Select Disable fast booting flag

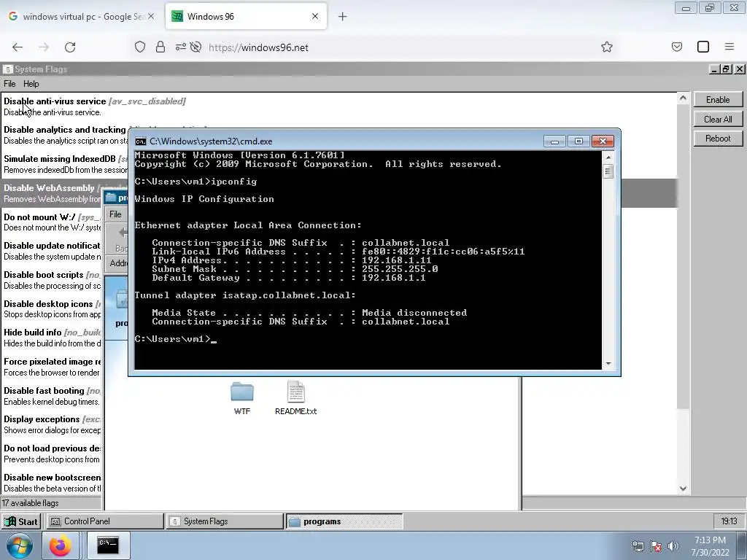point(53,396)
